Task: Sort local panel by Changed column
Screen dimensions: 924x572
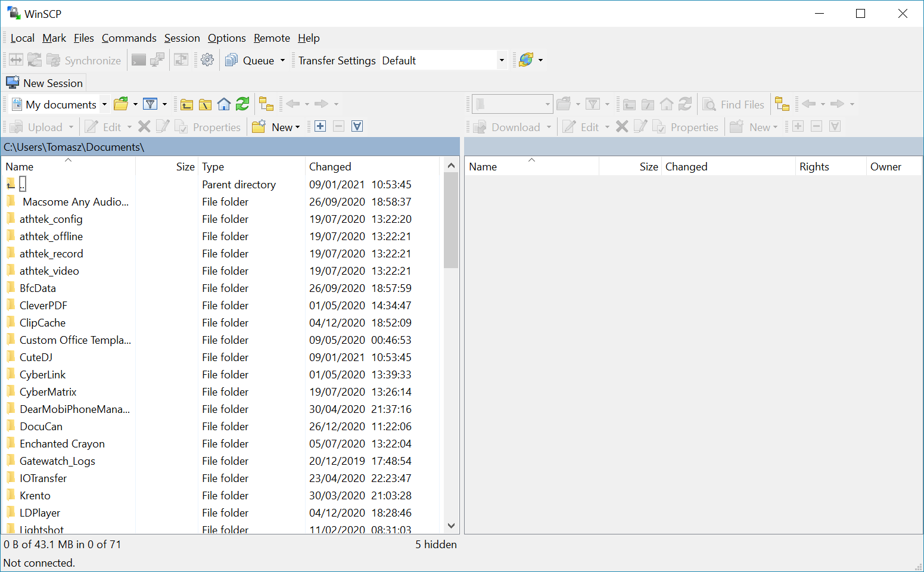Action: point(373,167)
